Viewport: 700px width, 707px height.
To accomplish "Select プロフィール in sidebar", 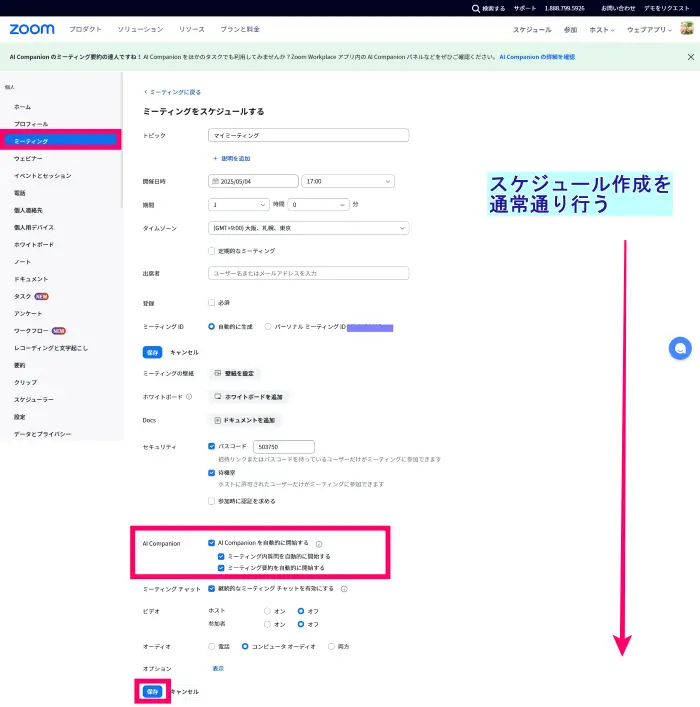I will click(x=31, y=124).
